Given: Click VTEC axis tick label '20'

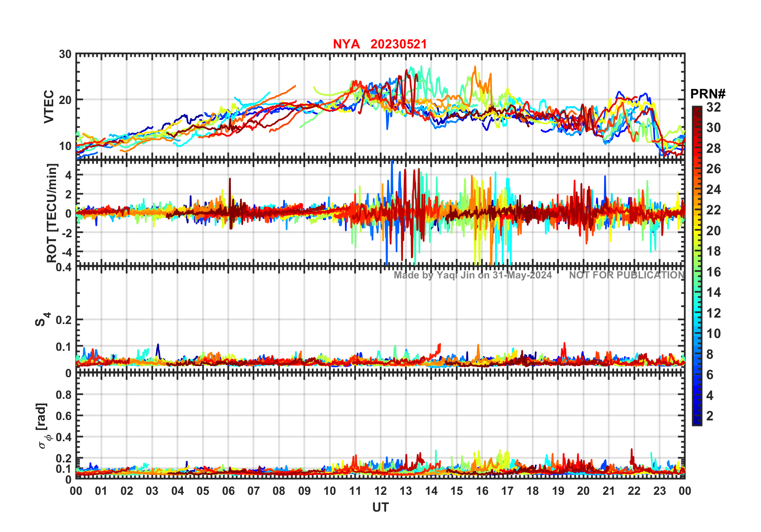Looking at the screenshot, I should click(x=65, y=100).
